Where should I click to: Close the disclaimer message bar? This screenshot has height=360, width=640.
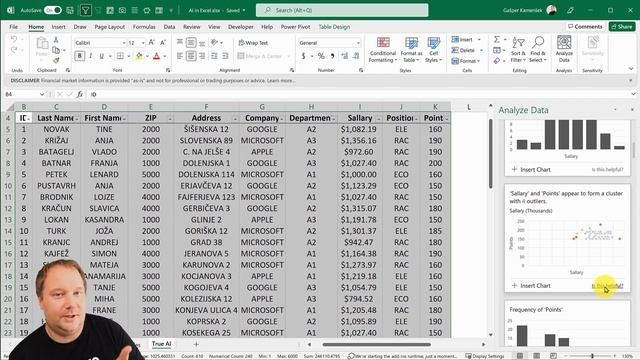631,80
